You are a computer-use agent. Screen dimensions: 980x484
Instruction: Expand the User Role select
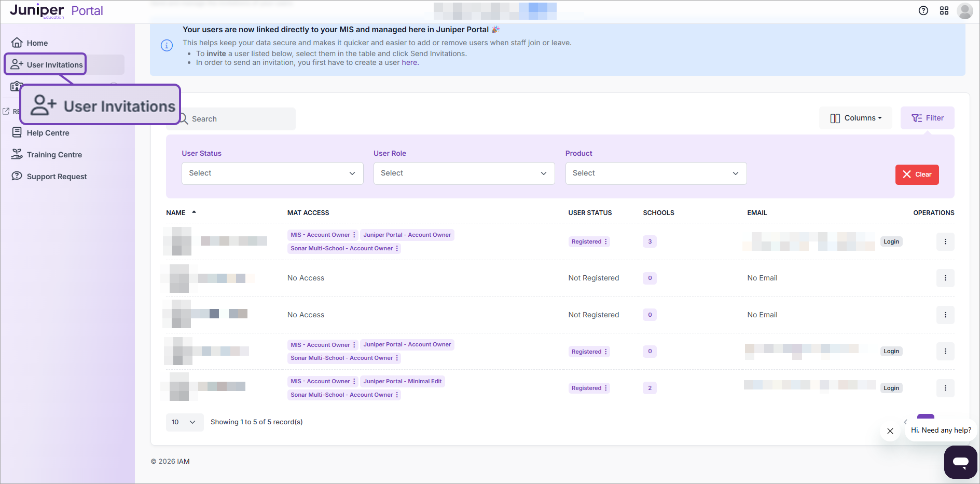pos(464,173)
